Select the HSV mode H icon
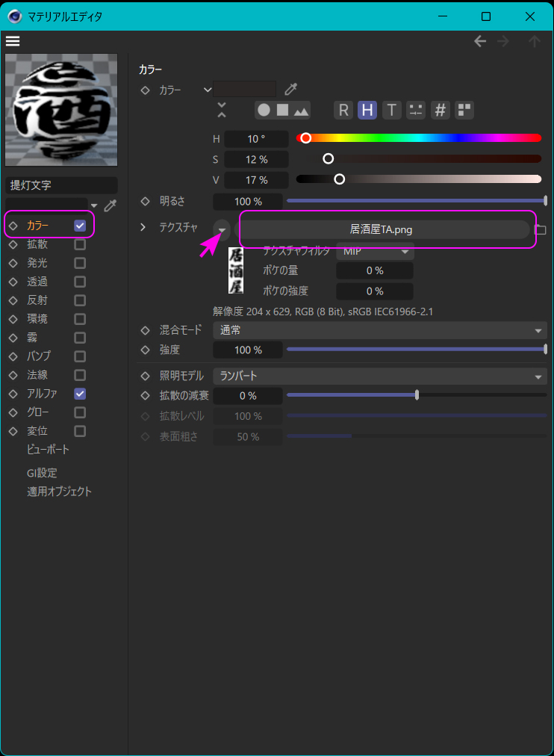Screen dimensions: 554x756 coord(367,111)
